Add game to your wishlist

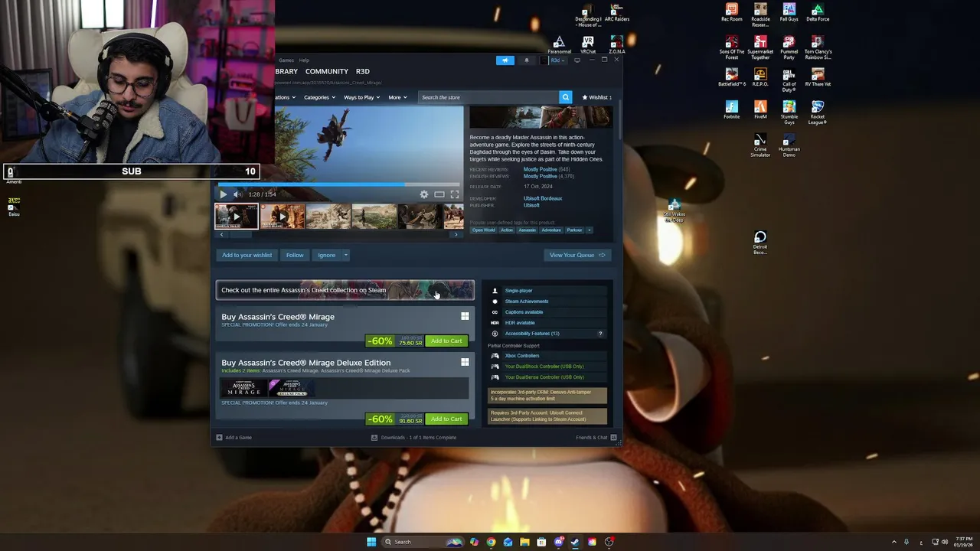[x=247, y=255]
